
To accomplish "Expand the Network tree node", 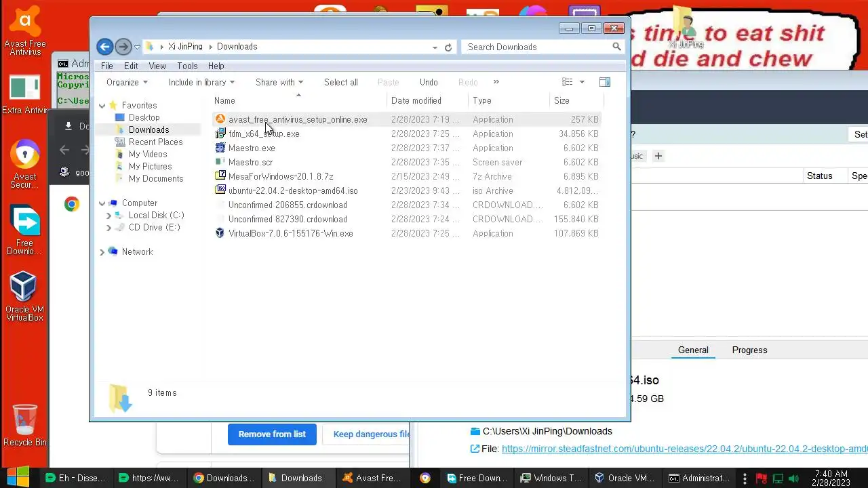I will tap(102, 252).
